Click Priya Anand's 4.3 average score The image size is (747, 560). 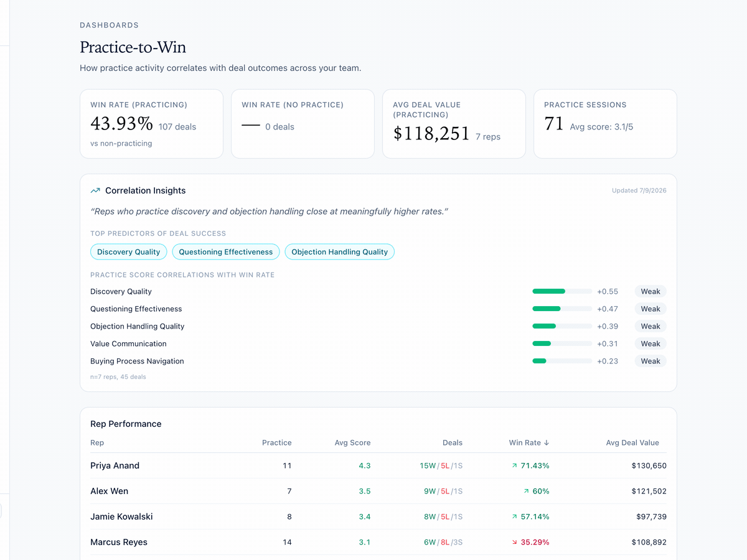click(x=365, y=465)
